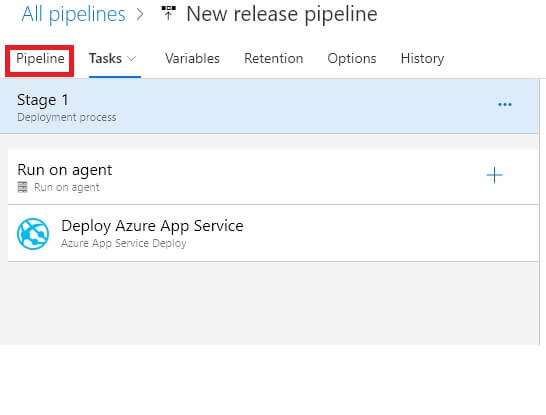Click the Deployment process subtitle

pyautogui.click(x=67, y=117)
